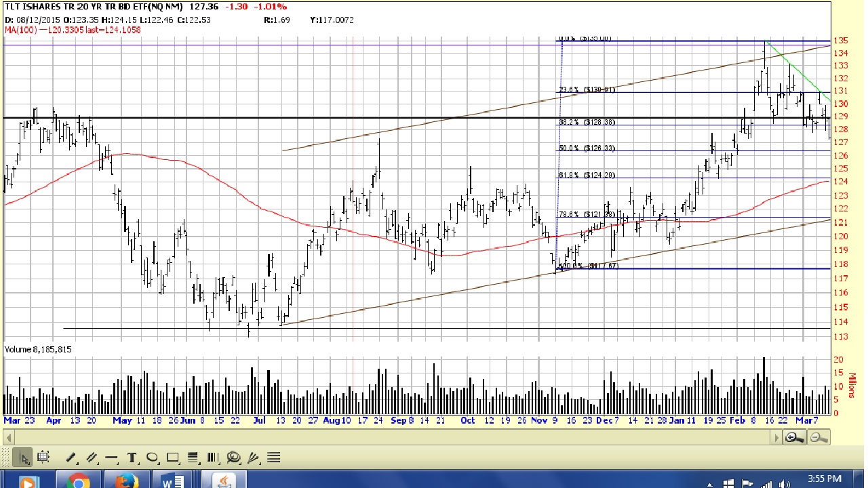868x488 pixels.
Task: Click the Volume 8,185,815 label
Action: point(38,349)
